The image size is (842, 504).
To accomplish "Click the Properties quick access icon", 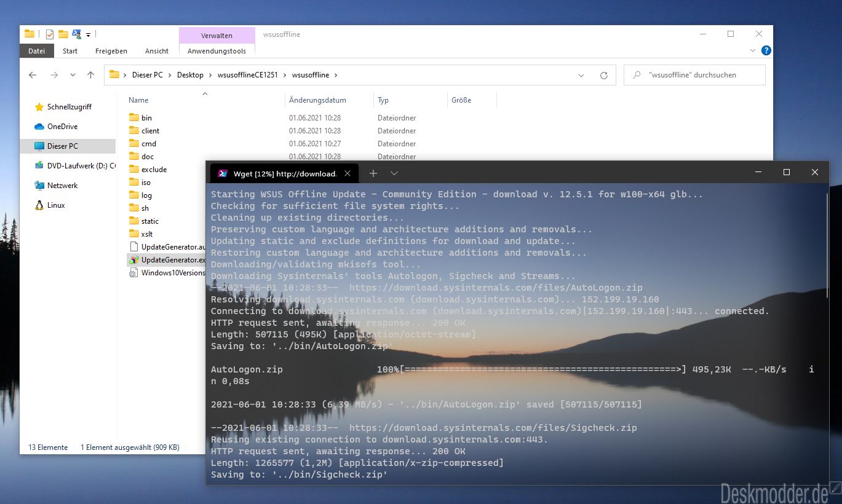I will click(50, 34).
